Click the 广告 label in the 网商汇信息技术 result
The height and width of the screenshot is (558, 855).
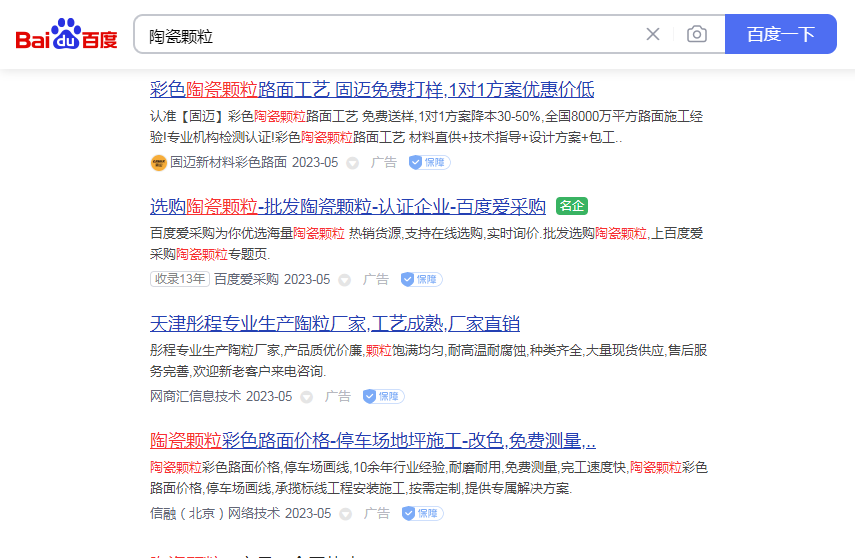tap(338, 396)
